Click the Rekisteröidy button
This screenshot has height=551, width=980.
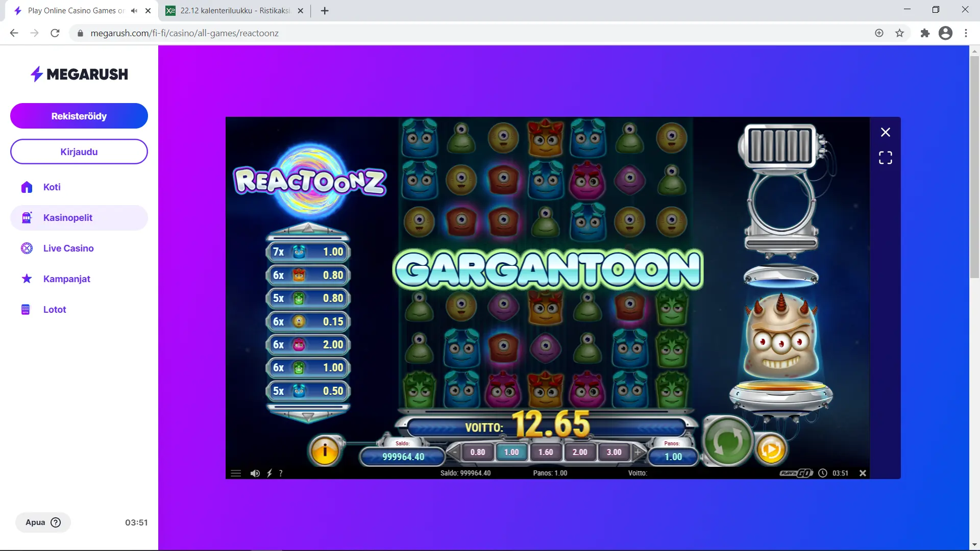click(79, 116)
